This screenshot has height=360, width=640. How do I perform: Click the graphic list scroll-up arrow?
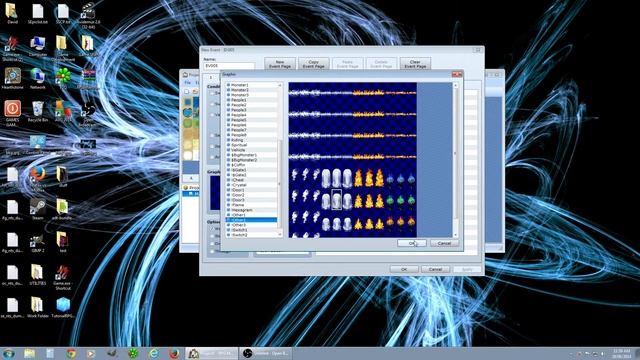pyautogui.click(x=280, y=85)
